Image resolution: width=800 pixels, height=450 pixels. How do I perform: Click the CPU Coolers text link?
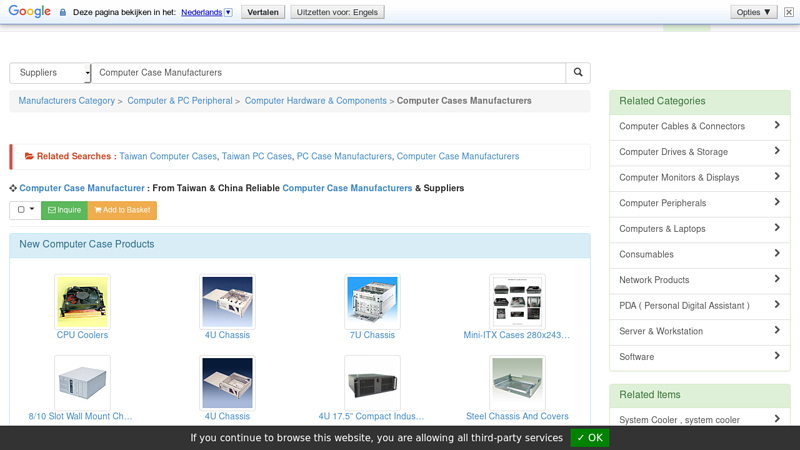click(x=82, y=335)
